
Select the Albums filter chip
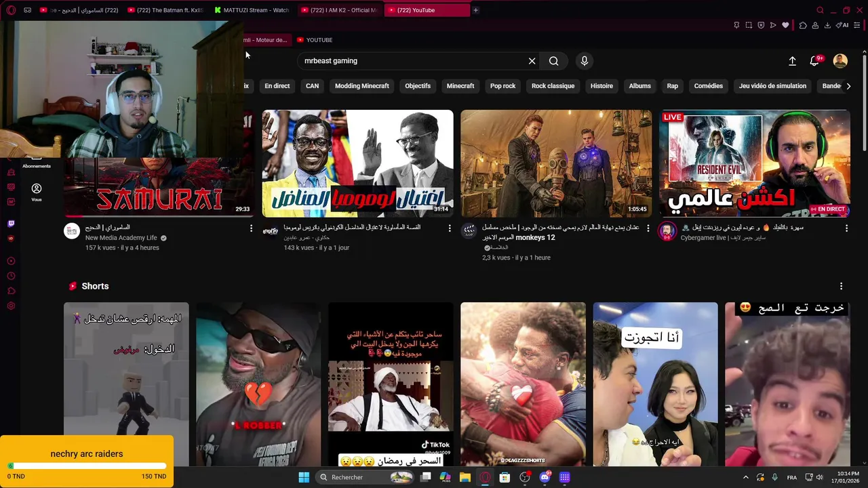[x=639, y=86]
